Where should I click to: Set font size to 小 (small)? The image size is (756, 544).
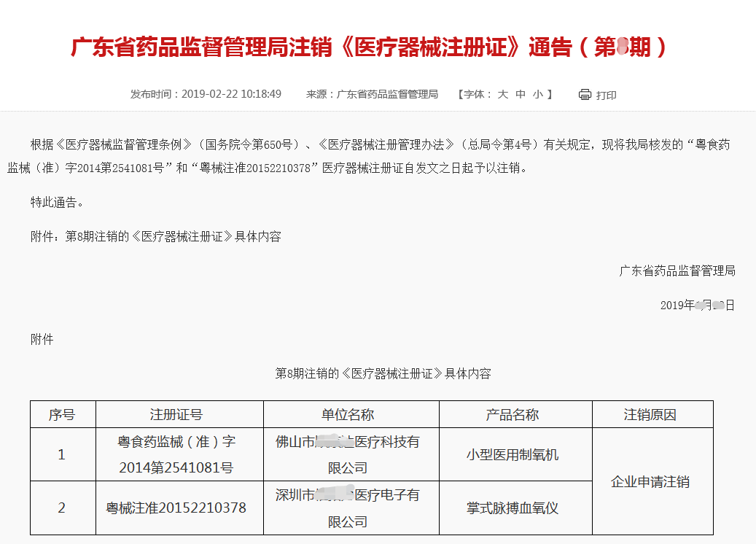tap(538, 94)
